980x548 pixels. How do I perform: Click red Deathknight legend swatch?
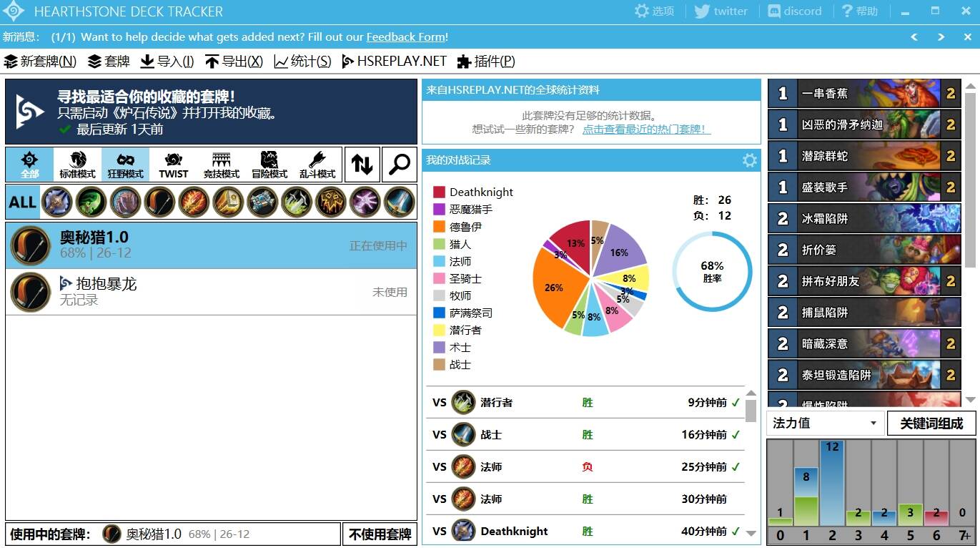coord(439,192)
